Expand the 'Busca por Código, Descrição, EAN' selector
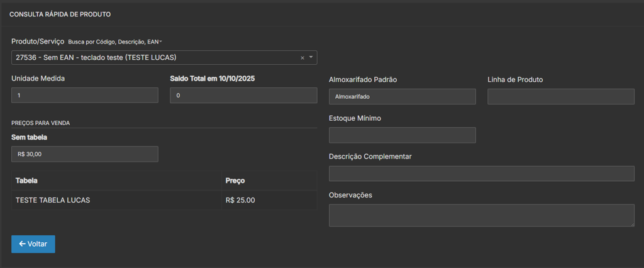 click(x=115, y=42)
